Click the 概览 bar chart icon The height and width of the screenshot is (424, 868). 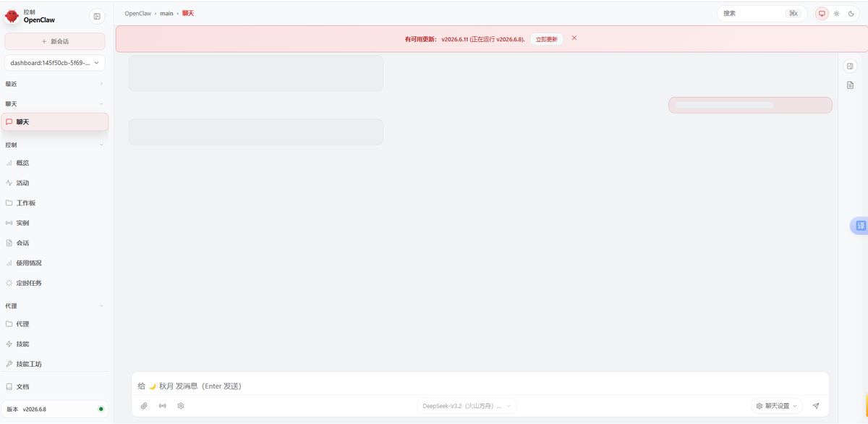tap(9, 163)
